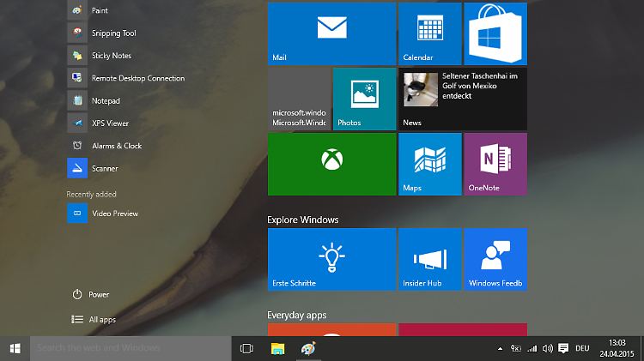The image size is (644, 361).
Task: Launch the green Xbox tile
Action: click(331, 164)
